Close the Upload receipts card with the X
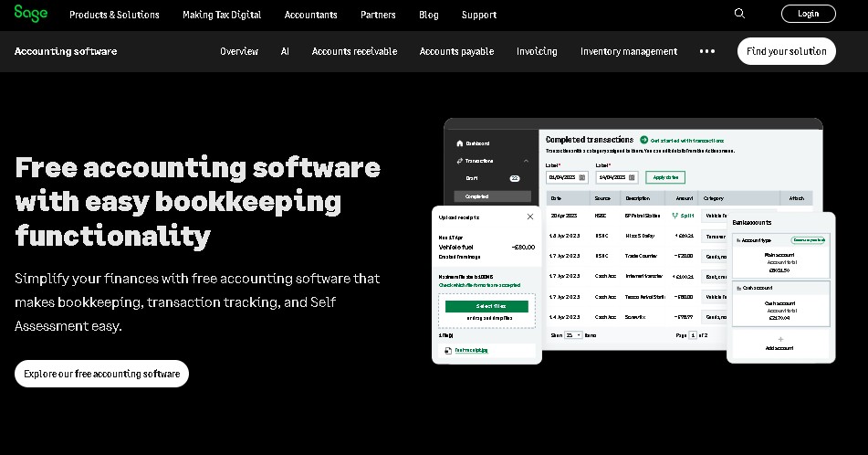 point(529,217)
